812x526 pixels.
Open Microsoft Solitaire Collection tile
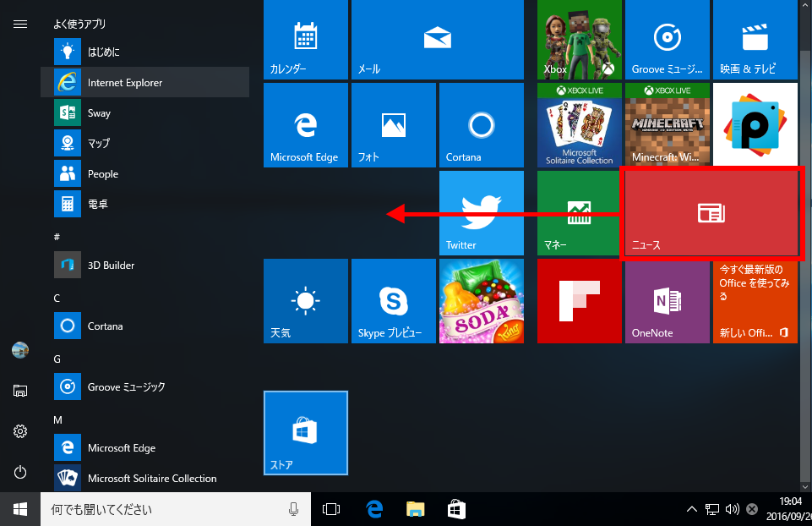580,125
